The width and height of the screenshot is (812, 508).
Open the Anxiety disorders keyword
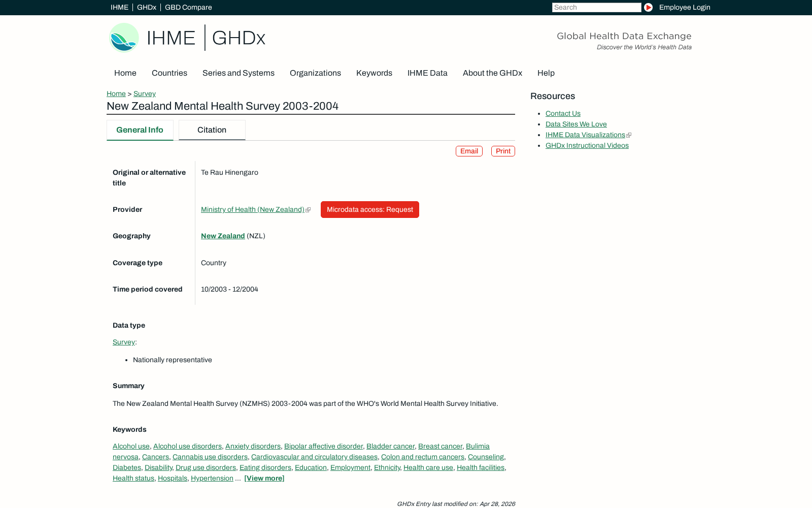(x=253, y=446)
